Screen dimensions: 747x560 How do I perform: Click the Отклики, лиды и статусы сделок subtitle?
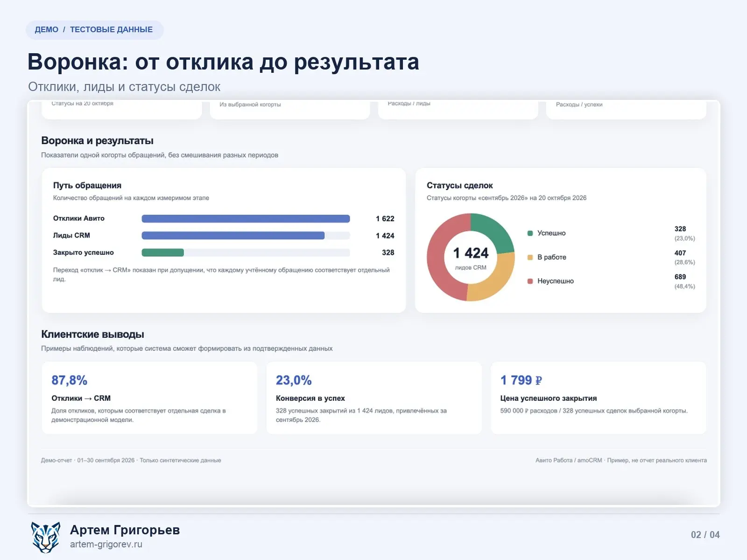pos(124,87)
